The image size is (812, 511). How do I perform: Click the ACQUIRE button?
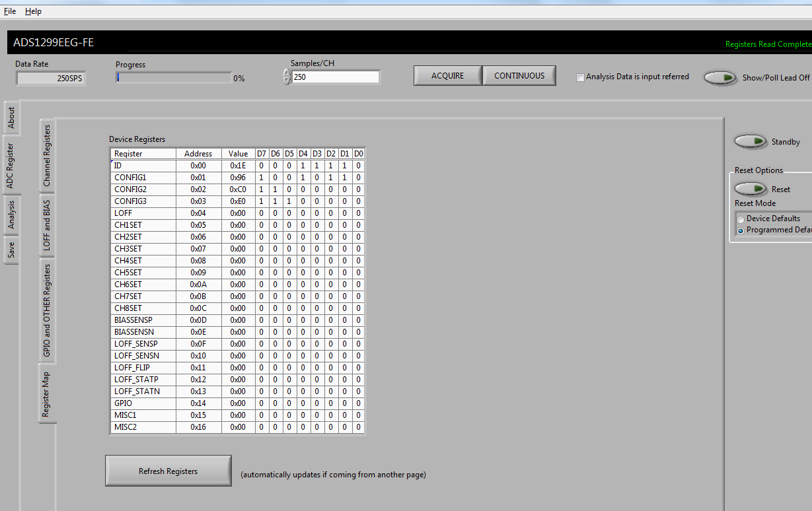click(448, 76)
